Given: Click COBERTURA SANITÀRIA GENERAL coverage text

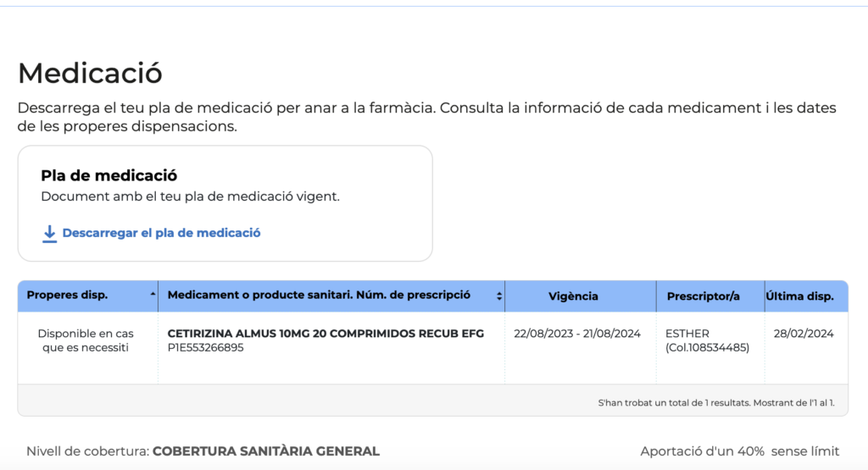Looking at the screenshot, I should tap(266, 451).
